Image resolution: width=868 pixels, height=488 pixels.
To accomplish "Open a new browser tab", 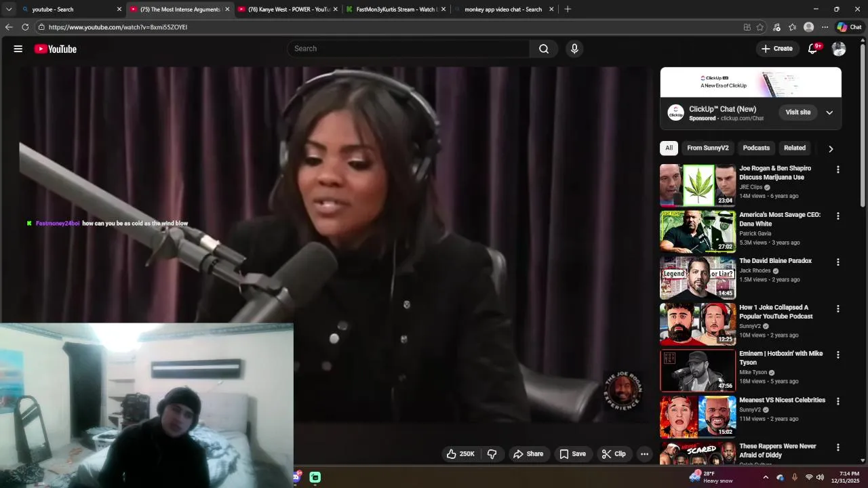I will [568, 9].
